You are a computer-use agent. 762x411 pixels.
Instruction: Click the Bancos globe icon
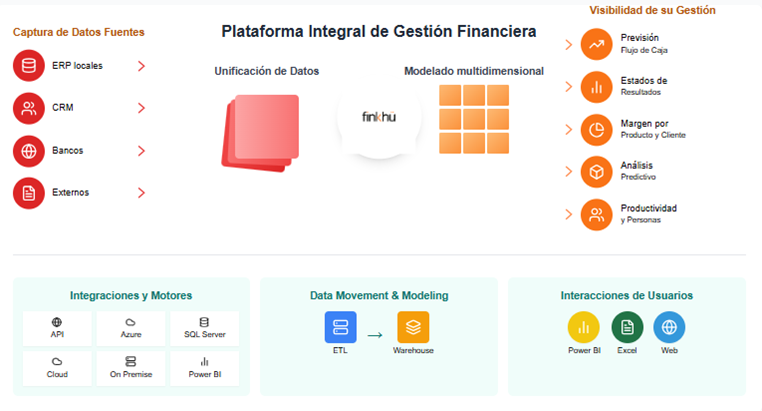tap(29, 151)
